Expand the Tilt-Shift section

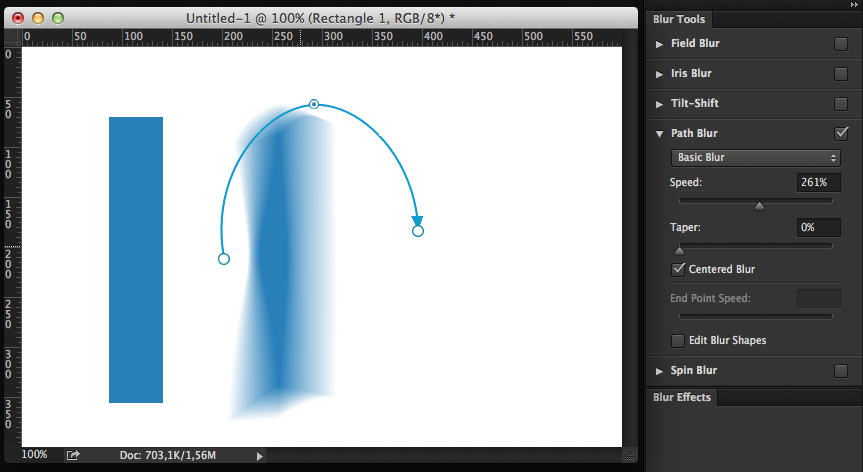coord(659,104)
